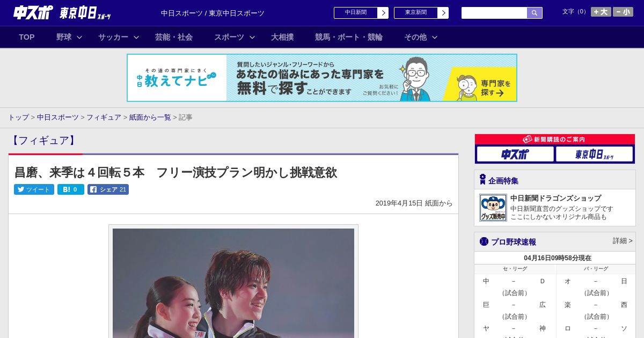Click the 楽 − 西 game row
Viewport: 644px width, 338px height.
[596, 305]
